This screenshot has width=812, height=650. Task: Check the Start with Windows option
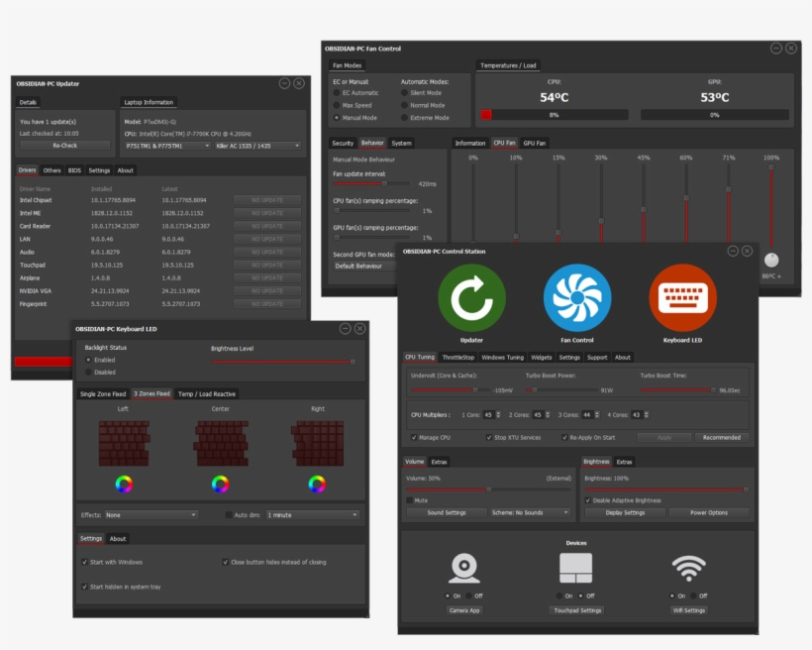(x=84, y=560)
